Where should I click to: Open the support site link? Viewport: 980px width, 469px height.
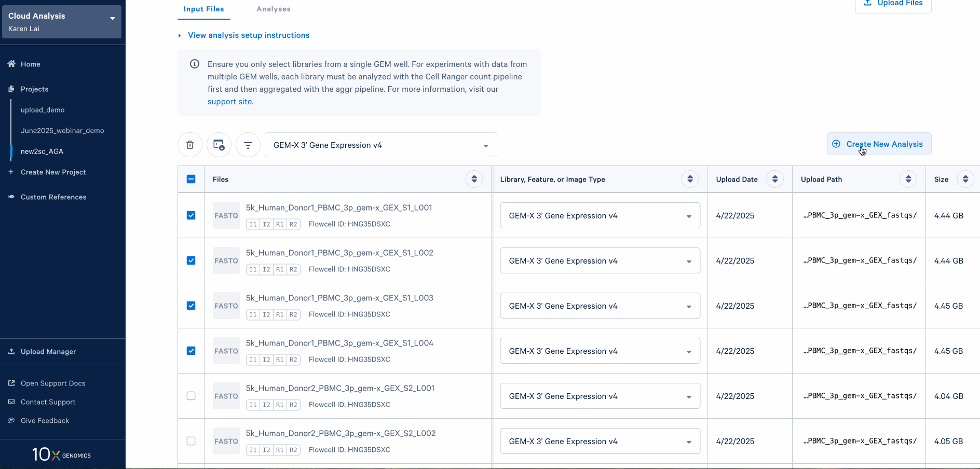[230, 102]
